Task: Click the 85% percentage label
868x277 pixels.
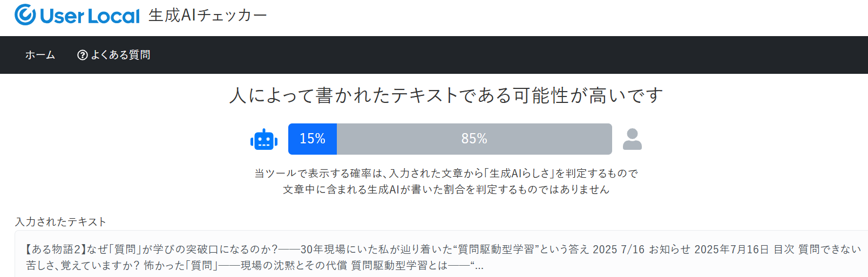Action: [x=474, y=139]
